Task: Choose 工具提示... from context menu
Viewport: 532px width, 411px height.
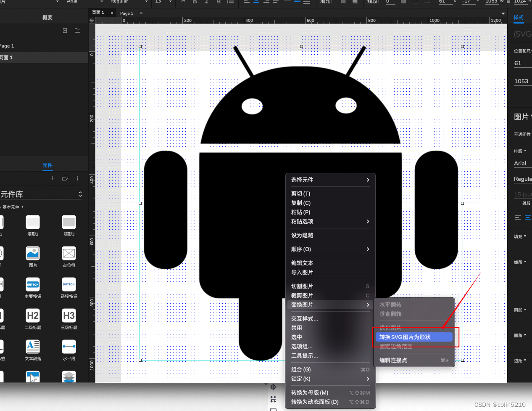Action: point(330,355)
